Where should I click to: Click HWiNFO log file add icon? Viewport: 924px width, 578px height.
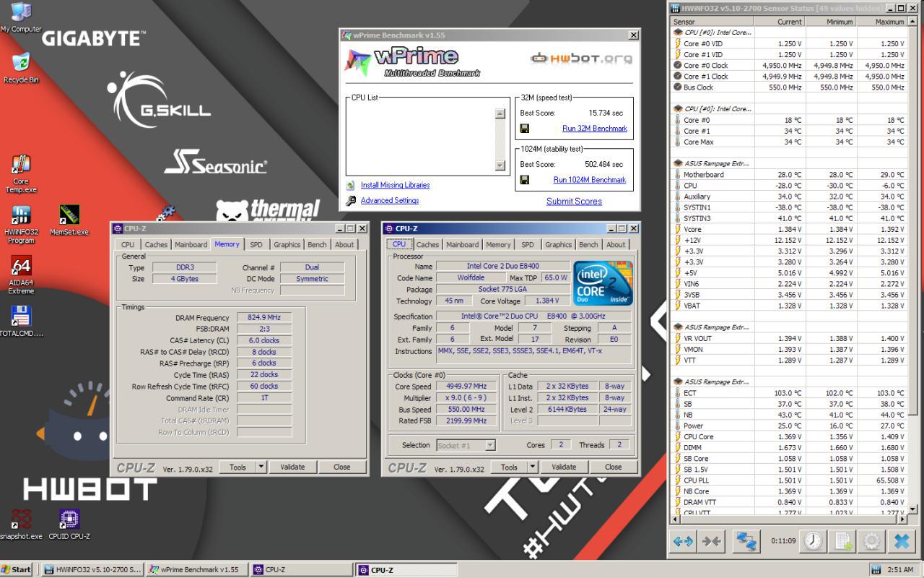[843, 540]
